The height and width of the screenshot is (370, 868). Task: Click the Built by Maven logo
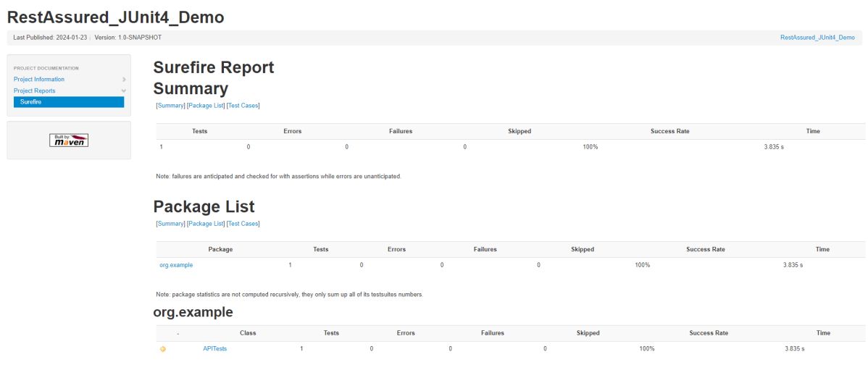[x=69, y=140]
